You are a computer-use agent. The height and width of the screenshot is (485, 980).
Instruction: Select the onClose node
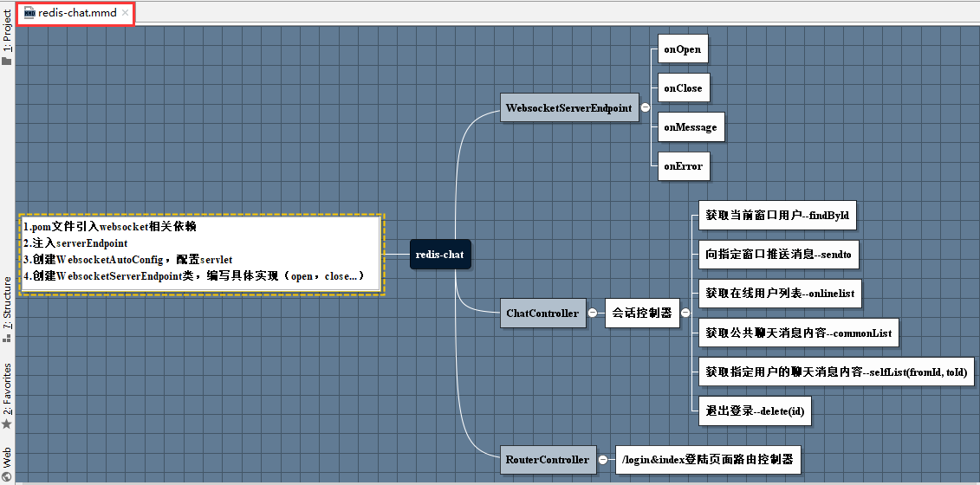(683, 88)
